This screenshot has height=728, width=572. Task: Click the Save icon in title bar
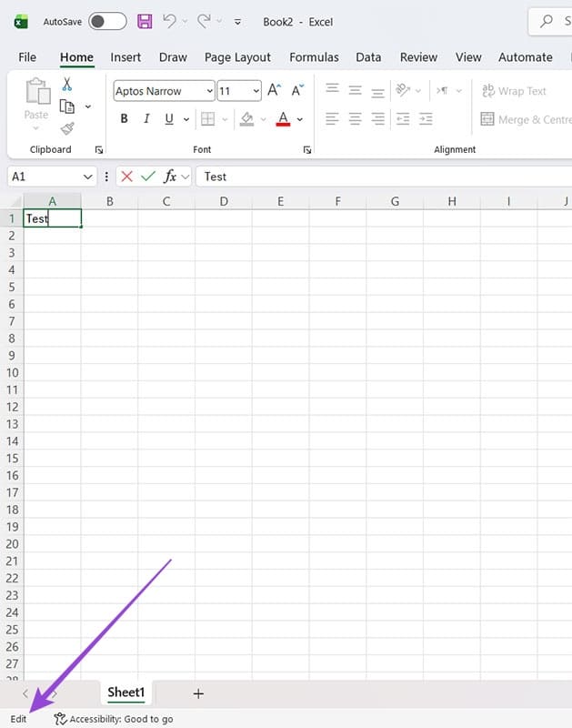tap(145, 21)
